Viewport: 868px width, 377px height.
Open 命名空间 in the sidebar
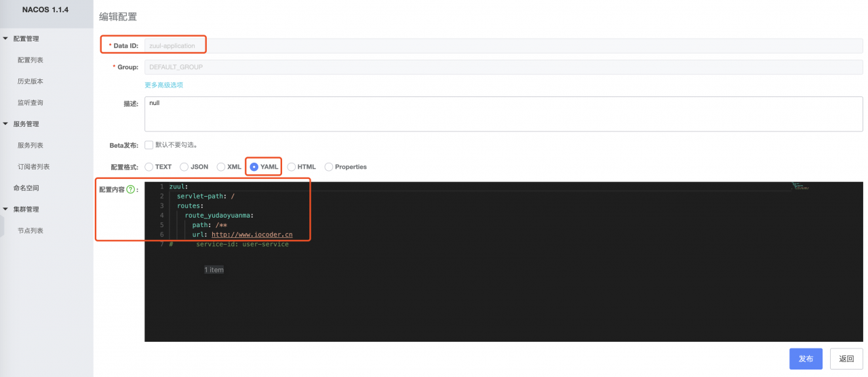[x=26, y=188]
